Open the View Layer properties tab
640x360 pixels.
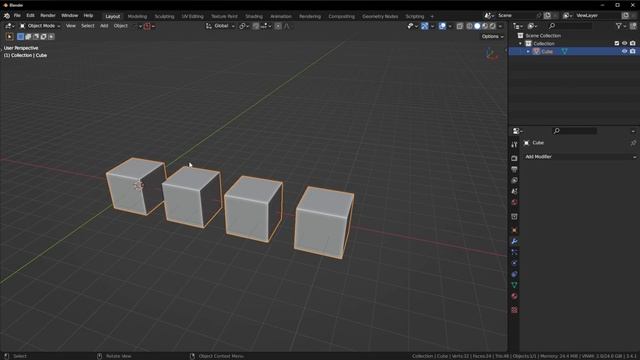514,180
